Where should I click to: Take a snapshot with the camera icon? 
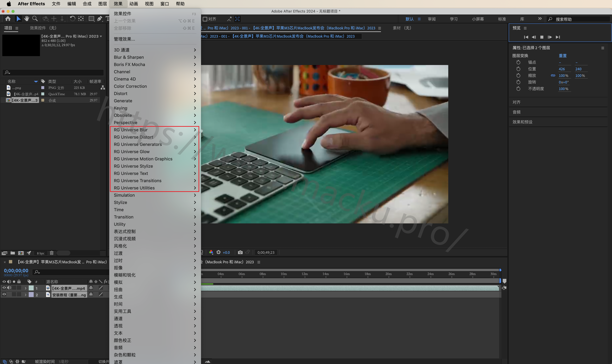click(x=240, y=252)
